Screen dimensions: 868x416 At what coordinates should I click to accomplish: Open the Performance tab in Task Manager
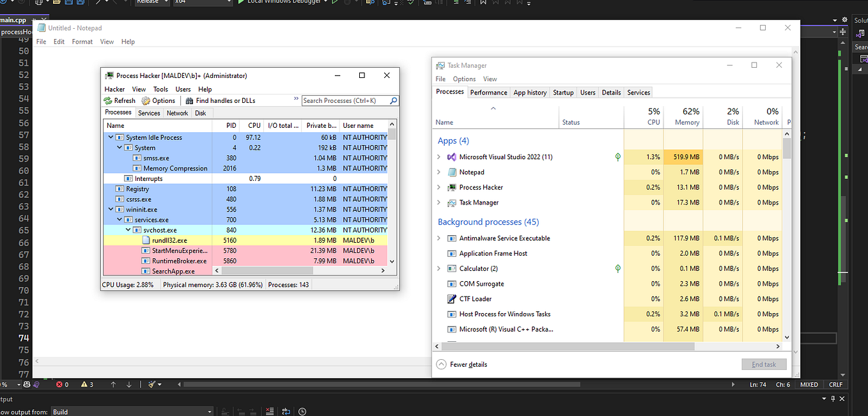tap(488, 92)
